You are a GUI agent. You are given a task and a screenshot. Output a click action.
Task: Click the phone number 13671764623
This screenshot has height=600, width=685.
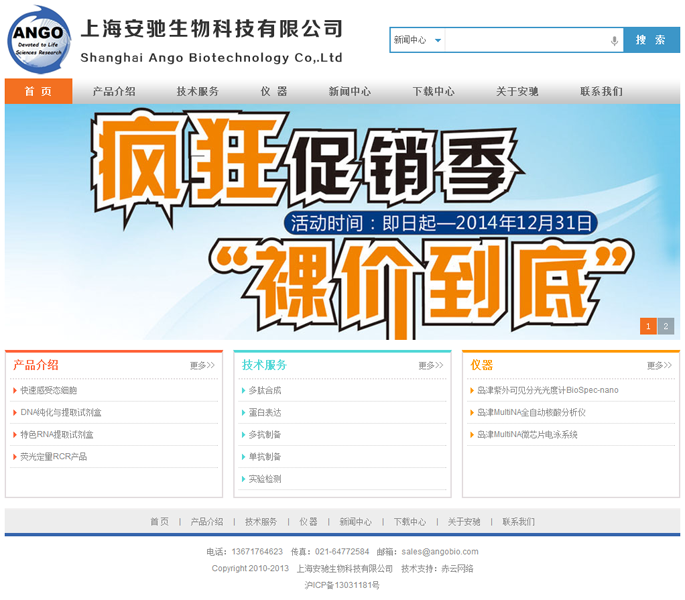pyautogui.click(x=257, y=551)
